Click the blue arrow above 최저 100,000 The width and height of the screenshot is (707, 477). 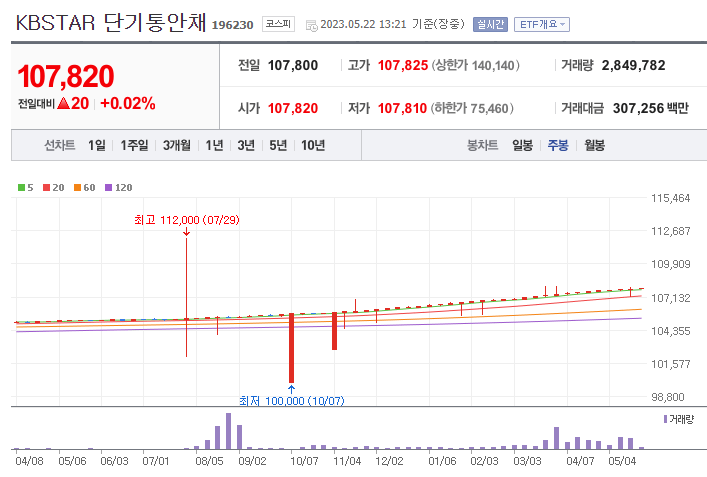point(291,387)
